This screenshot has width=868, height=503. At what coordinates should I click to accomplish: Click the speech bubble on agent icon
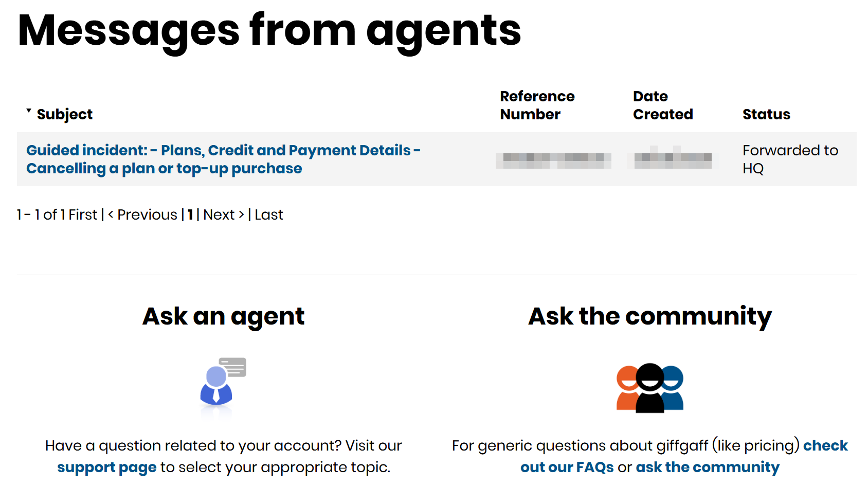[x=233, y=367]
